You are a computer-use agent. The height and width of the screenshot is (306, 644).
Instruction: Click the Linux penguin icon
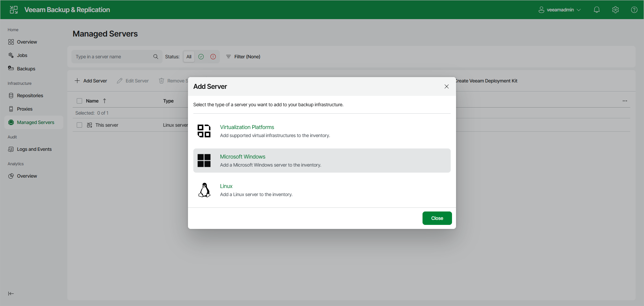pyautogui.click(x=204, y=190)
